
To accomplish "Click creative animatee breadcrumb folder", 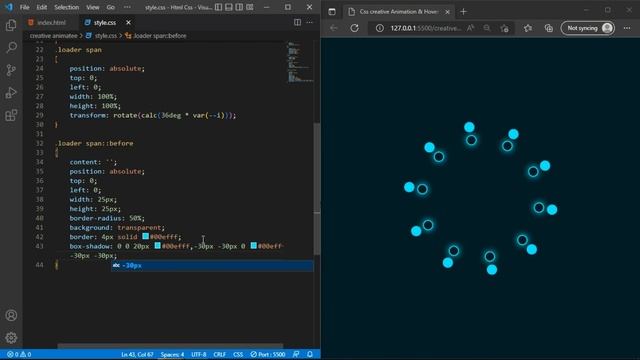I will coord(53,36).
